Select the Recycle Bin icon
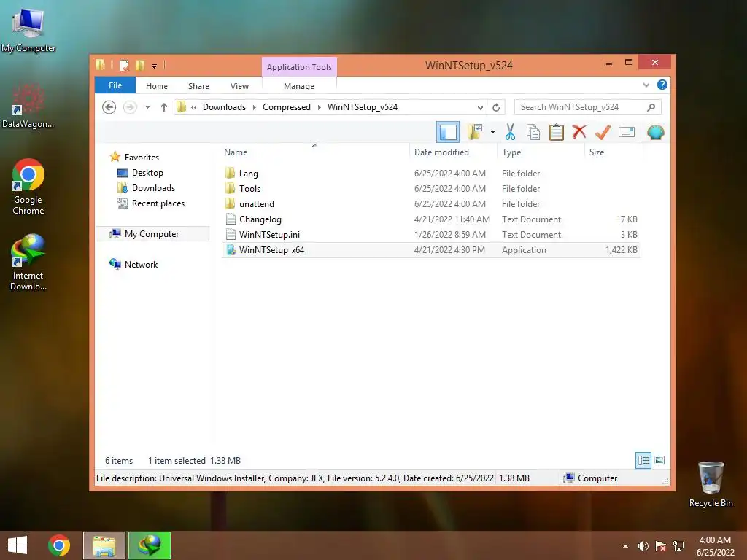 (711, 484)
